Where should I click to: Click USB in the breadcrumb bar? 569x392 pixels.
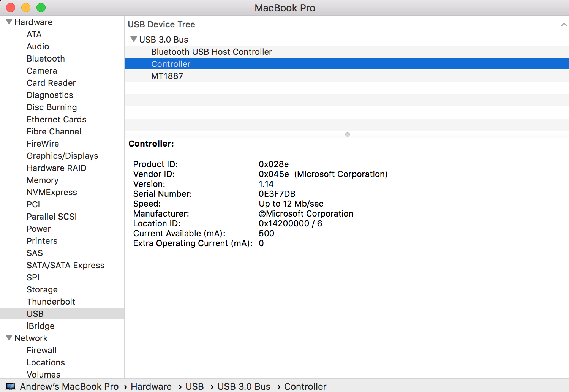coord(194,386)
